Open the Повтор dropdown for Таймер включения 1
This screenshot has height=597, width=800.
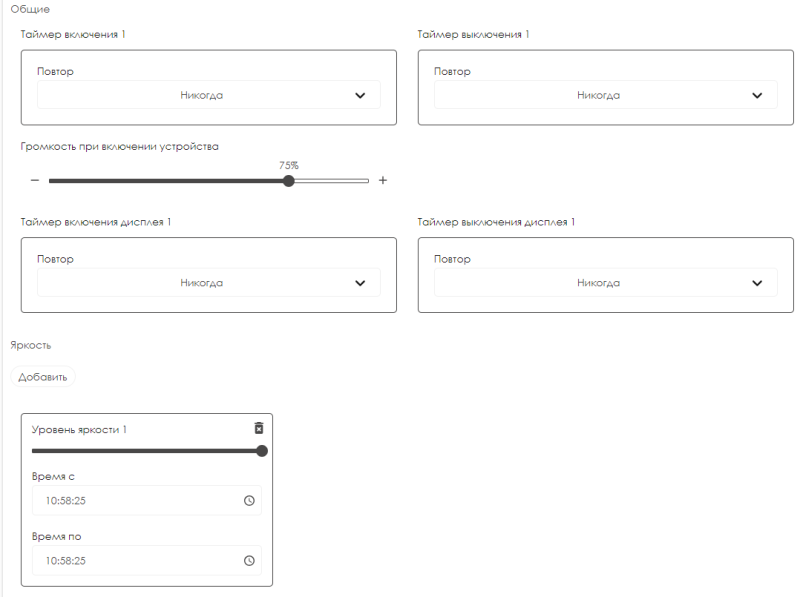click(201, 96)
